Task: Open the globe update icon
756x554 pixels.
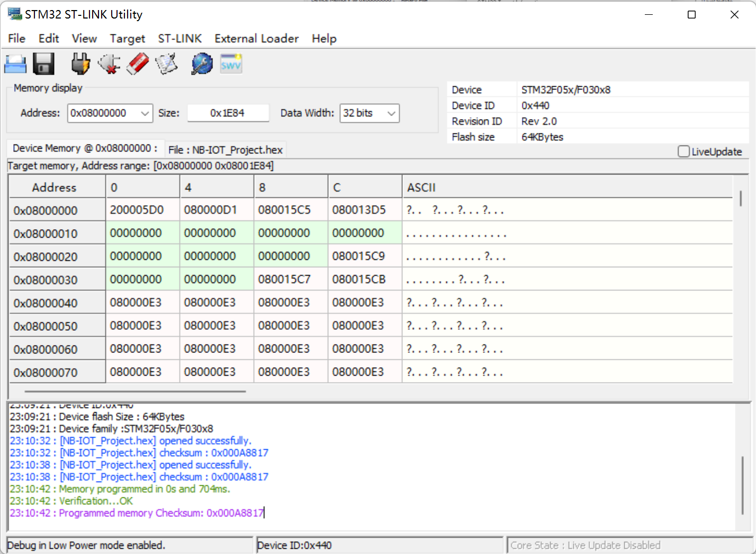Action: (x=202, y=65)
